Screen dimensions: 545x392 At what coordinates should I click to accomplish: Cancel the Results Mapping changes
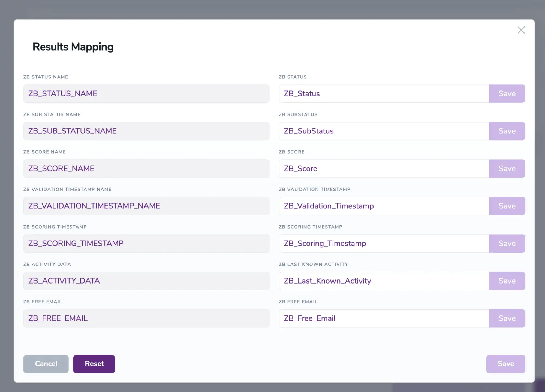(46, 364)
